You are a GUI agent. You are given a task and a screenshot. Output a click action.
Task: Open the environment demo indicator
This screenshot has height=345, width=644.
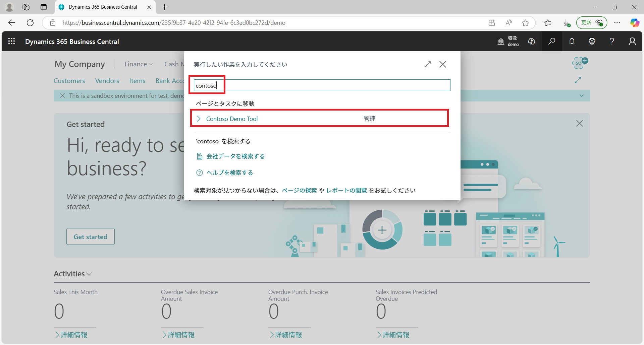508,41
